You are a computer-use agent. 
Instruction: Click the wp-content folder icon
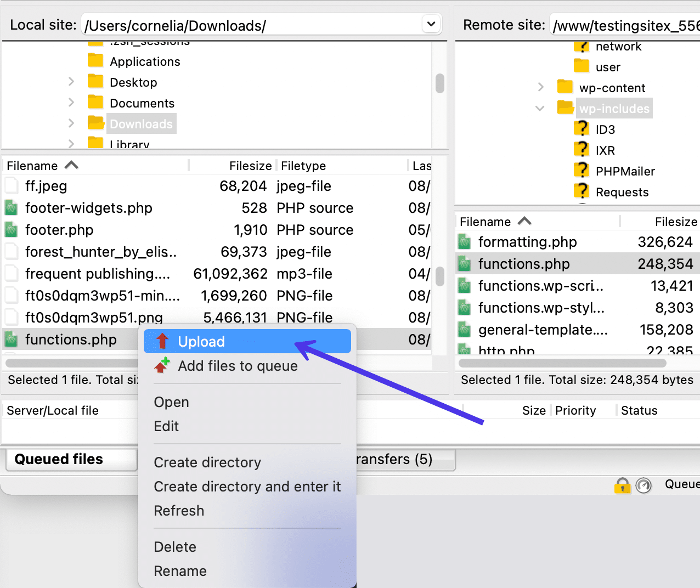tap(564, 87)
